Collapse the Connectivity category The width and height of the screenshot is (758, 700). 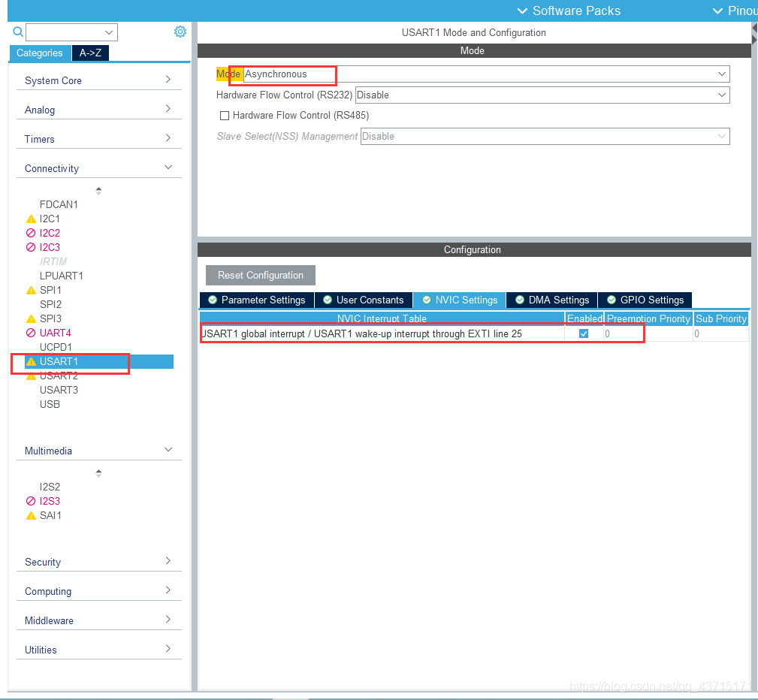point(99,168)
